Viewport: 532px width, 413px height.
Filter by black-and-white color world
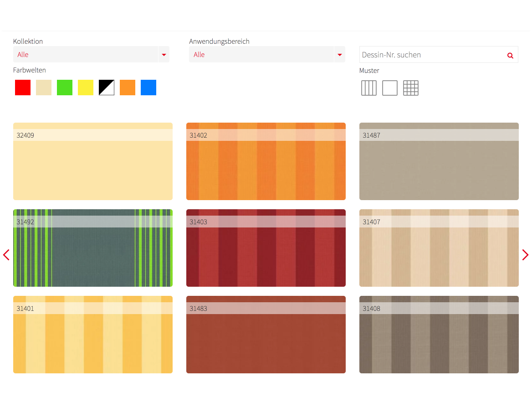pyautogui.click(x=107, y=88)
